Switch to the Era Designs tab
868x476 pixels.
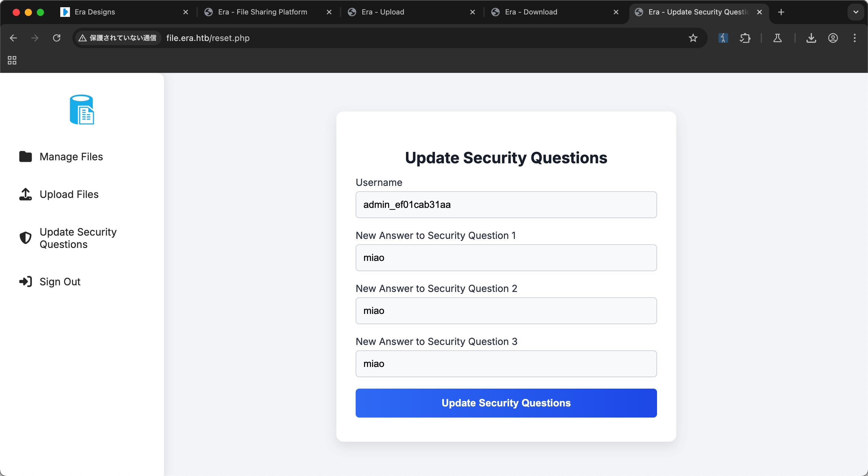click(x=95, y=12)
